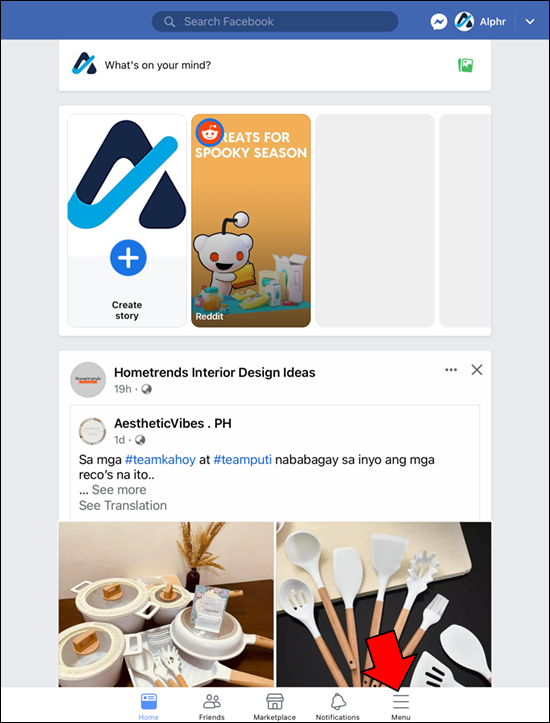Open the Menu hamburger icon
The width and height of the screenshot is (550, 723).
point(401,702)
